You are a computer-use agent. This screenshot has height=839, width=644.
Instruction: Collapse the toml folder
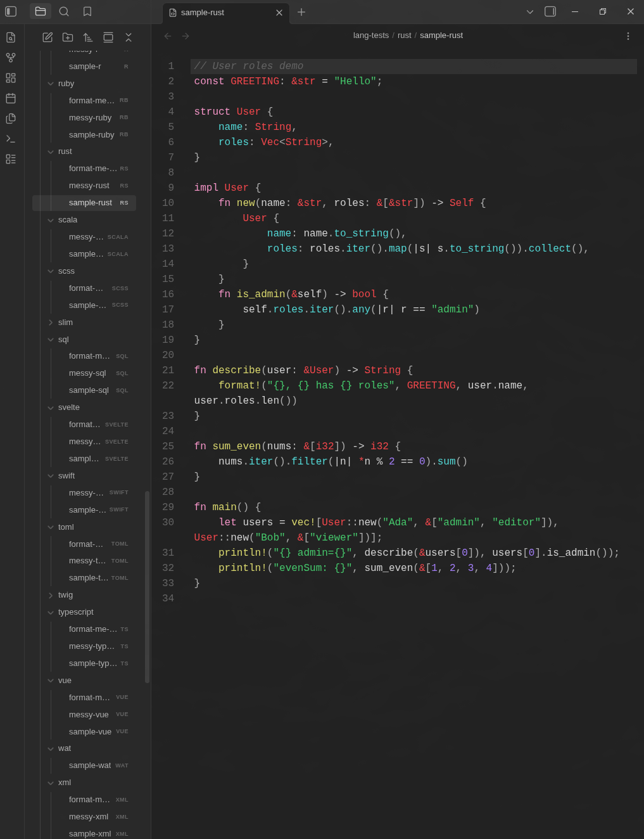tap(84, 527)
